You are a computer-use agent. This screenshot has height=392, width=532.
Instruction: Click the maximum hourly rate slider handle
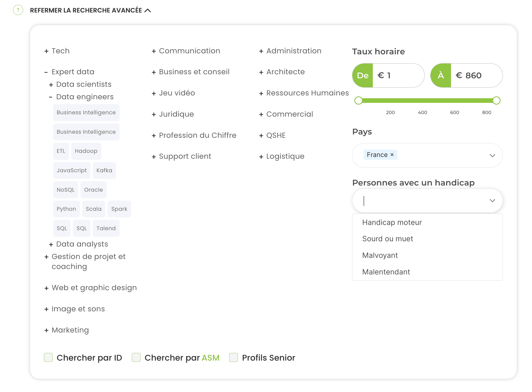click(x=496, y=101)
